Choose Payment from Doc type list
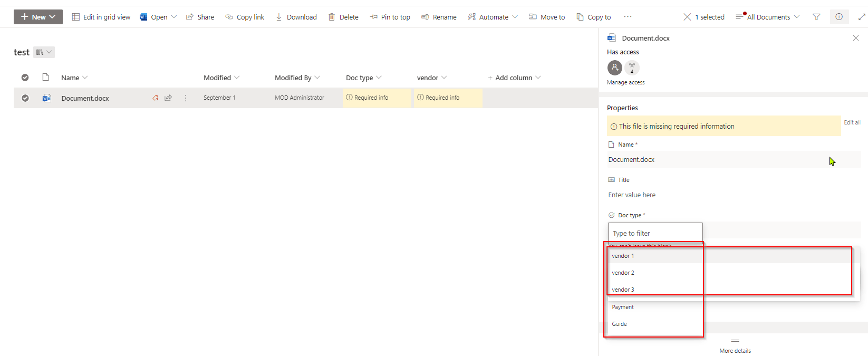Screen dimensions: 868x356 point(655,307)
